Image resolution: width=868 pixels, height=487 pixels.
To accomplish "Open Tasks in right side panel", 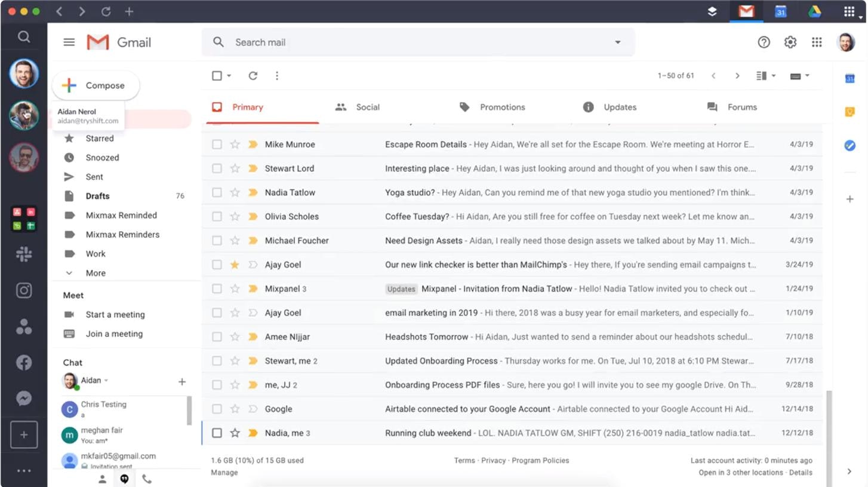I will (850, 145).
